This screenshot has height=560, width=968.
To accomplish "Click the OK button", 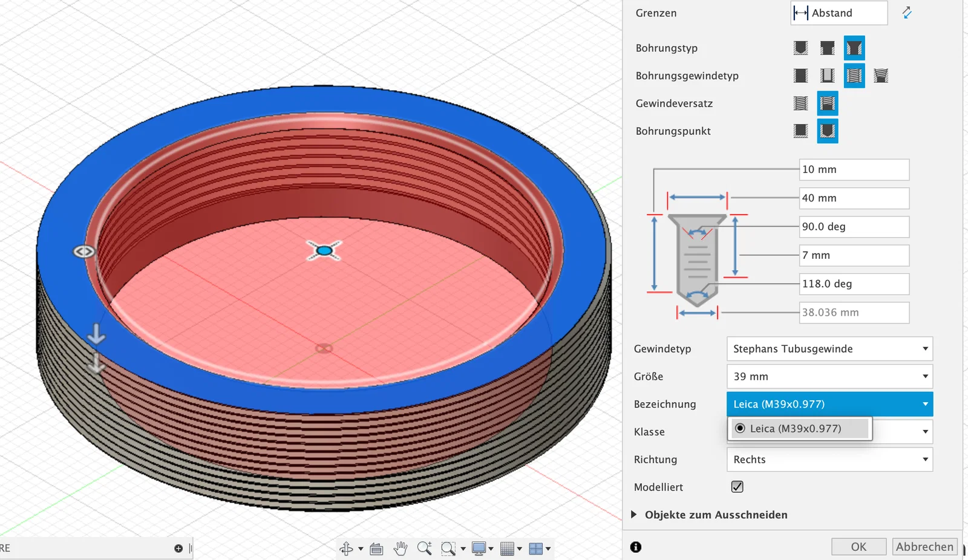I will coord(858,547).
